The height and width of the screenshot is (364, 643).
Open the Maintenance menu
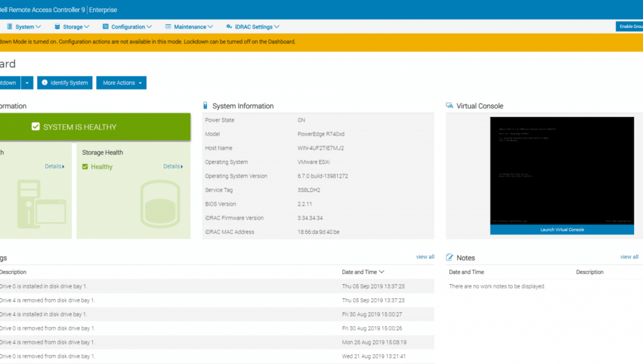click(x=190, y=26)
